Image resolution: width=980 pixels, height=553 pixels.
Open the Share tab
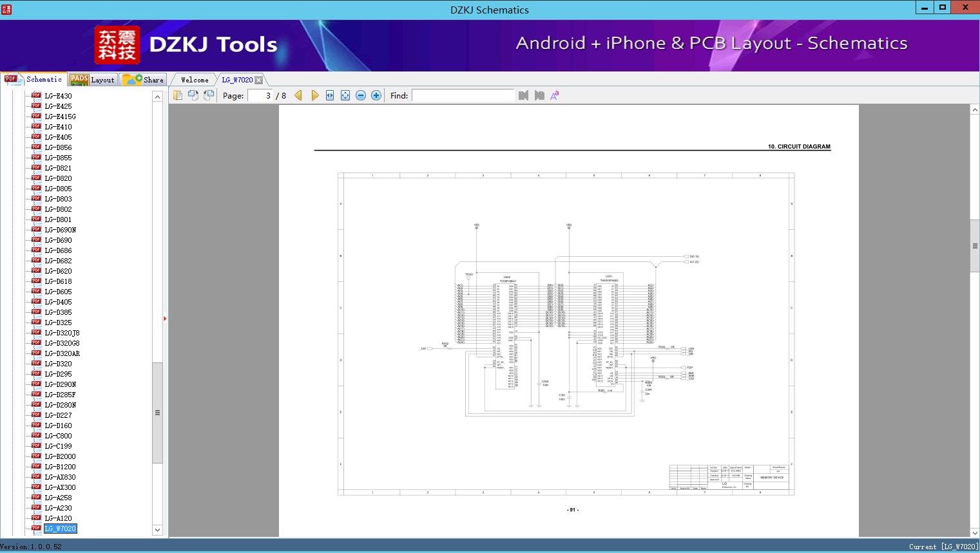[x=143, y=79]
